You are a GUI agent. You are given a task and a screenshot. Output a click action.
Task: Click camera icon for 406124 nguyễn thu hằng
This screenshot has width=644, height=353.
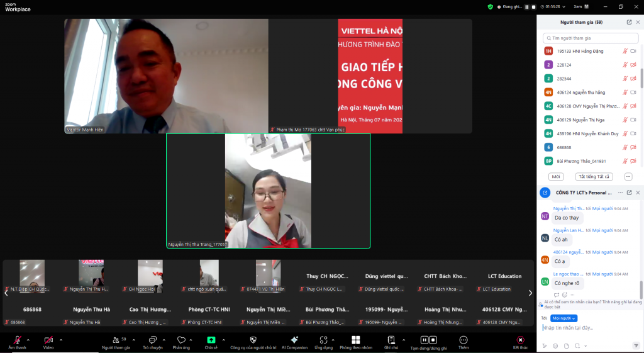point(633,92)
